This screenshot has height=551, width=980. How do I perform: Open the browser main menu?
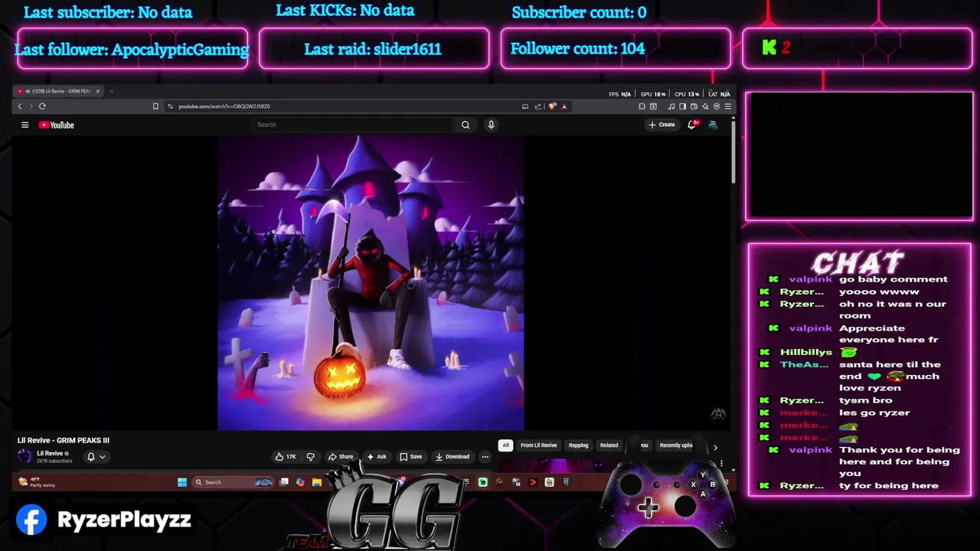pyautogui.click(x=727, y=106)
